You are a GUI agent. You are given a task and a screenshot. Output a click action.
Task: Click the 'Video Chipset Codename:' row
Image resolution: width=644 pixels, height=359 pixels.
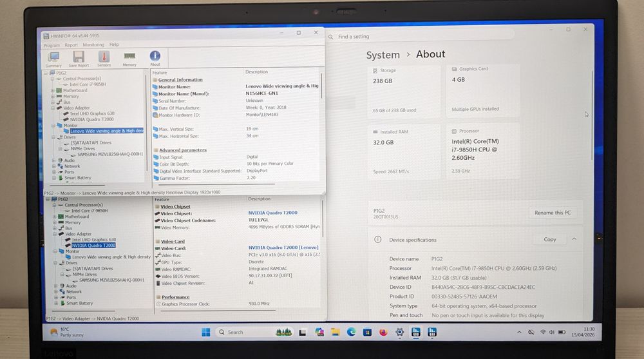click(238, 220)
